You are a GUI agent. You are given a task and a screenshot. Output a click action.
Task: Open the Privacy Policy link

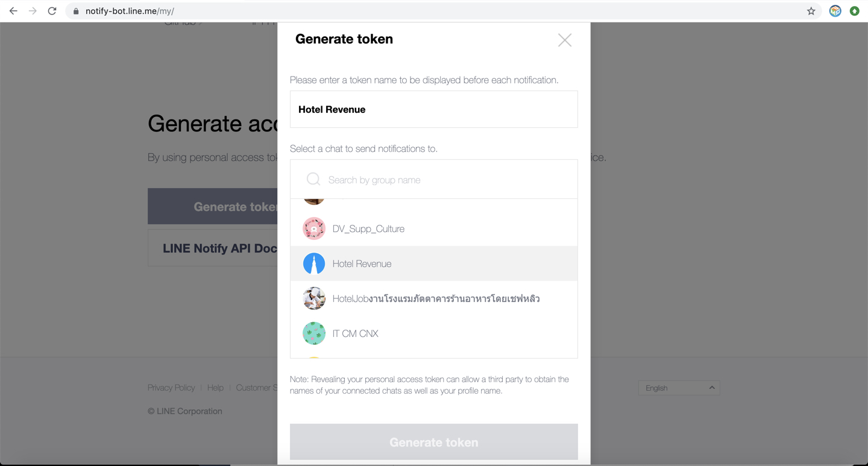point(171,388)
